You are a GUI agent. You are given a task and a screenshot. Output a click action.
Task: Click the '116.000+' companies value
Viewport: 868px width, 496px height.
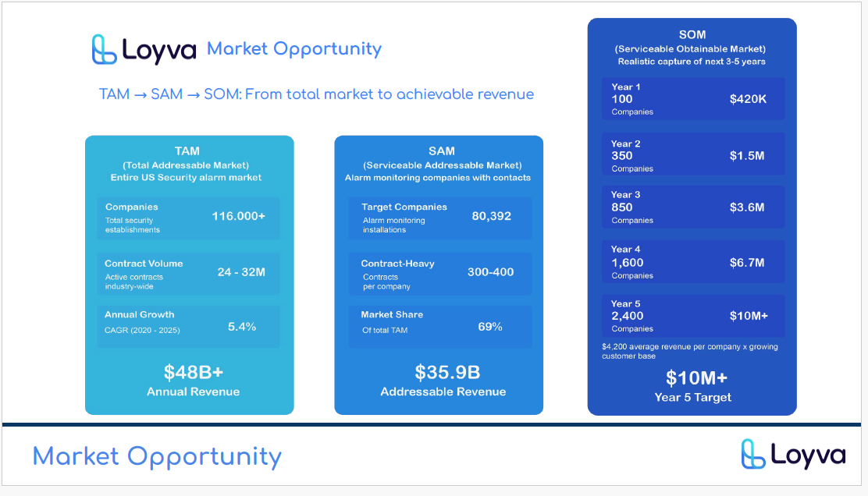coord(239,216)
